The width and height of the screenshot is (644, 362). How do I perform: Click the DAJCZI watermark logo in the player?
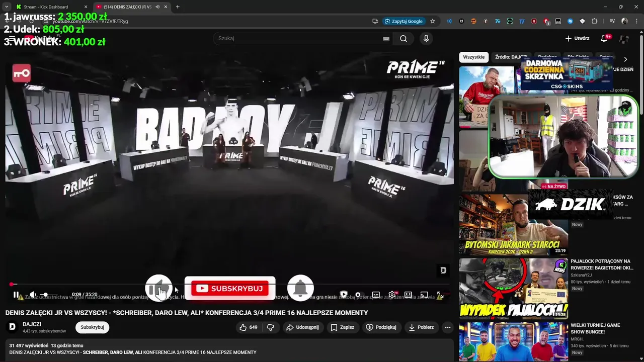pyautogui.click(x=443, y=270)
